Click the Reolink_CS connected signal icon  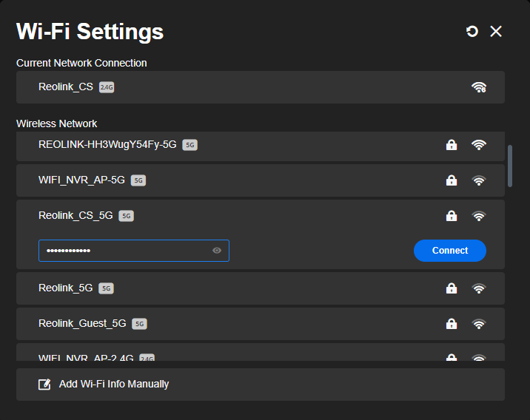tap(479, 87)
